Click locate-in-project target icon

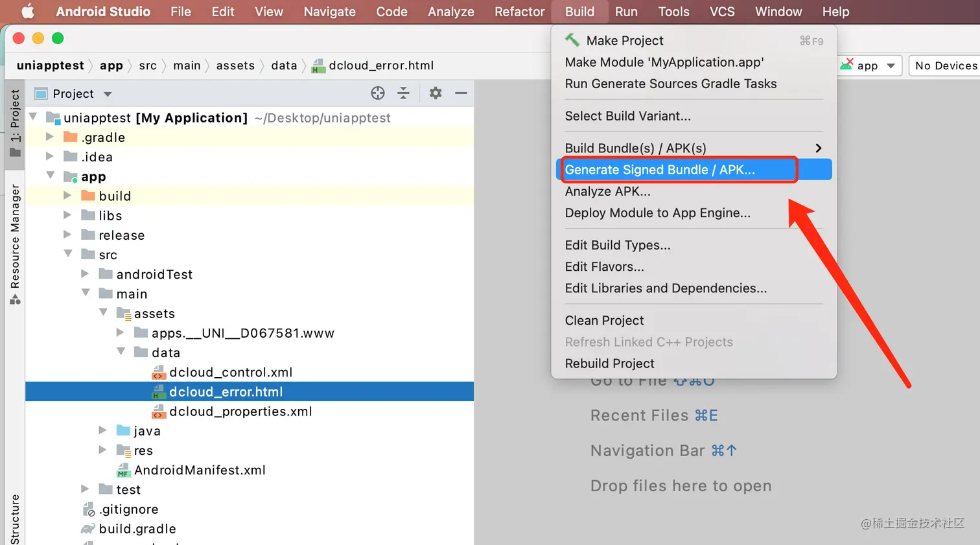(x=378, y=93)
